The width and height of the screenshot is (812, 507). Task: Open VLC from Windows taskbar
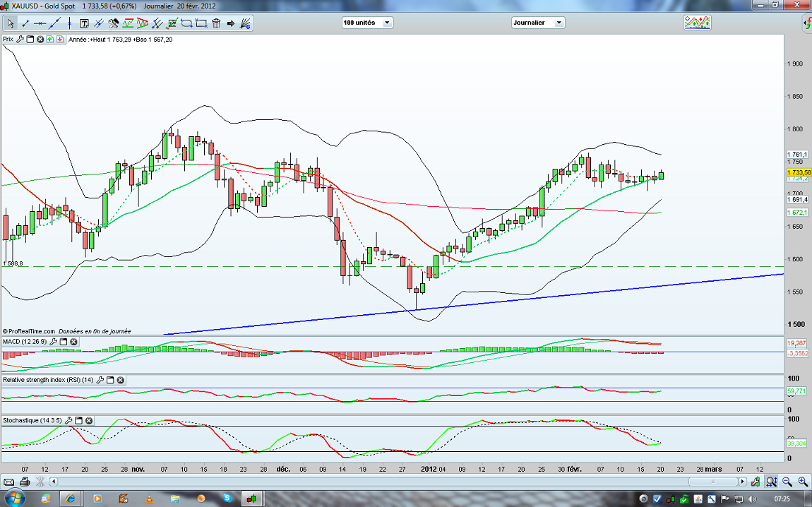(149, 499)
